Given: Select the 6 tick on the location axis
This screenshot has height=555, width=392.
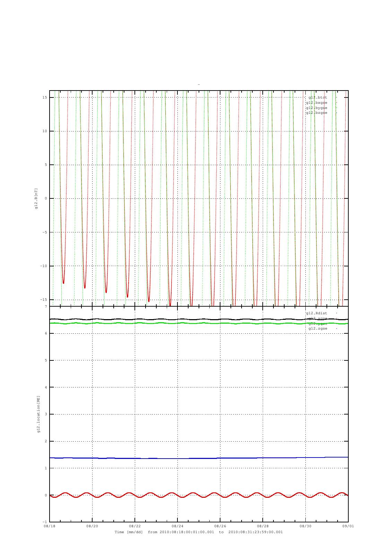Looking at the screenshot, I should pos(46,333).
